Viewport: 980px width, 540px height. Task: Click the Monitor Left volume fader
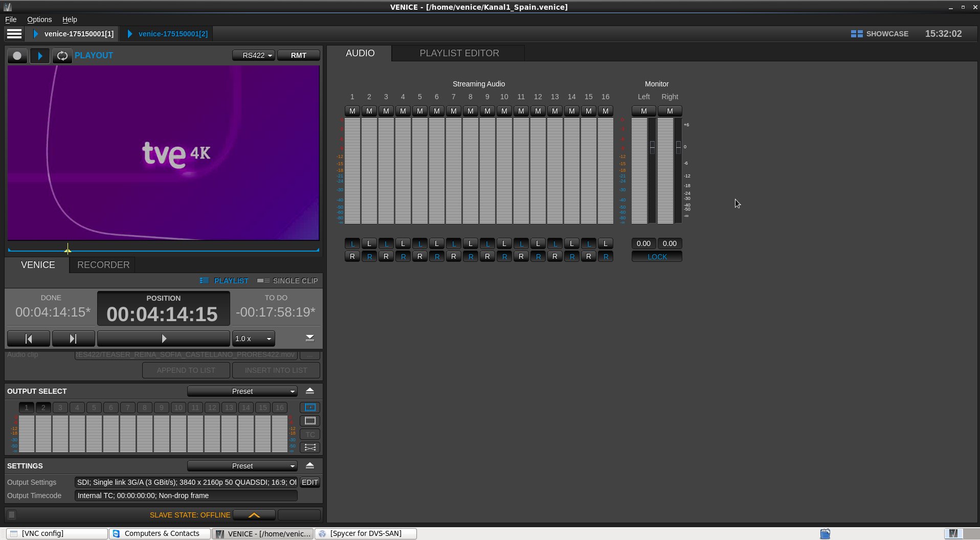652,147
